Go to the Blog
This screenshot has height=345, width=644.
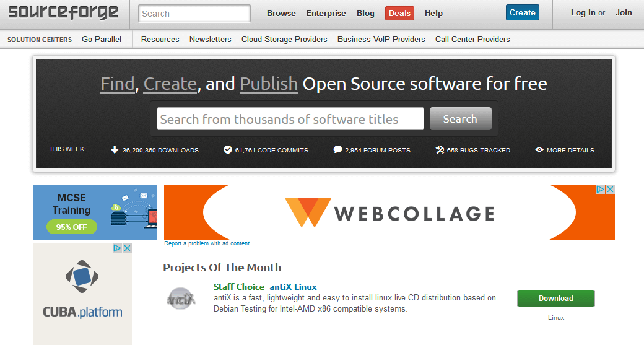click(365, 13)
